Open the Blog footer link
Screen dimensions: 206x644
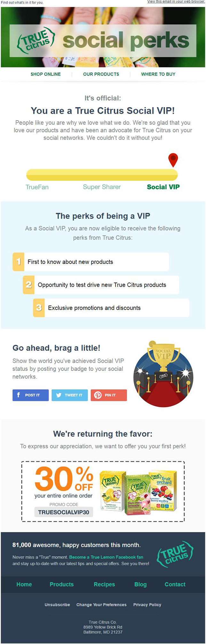[x=140, y=584]
